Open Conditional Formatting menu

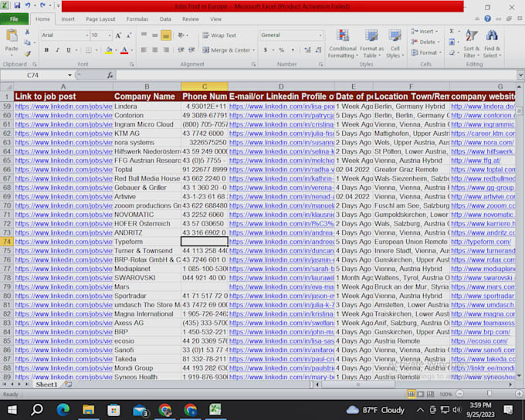click(342, 44)
